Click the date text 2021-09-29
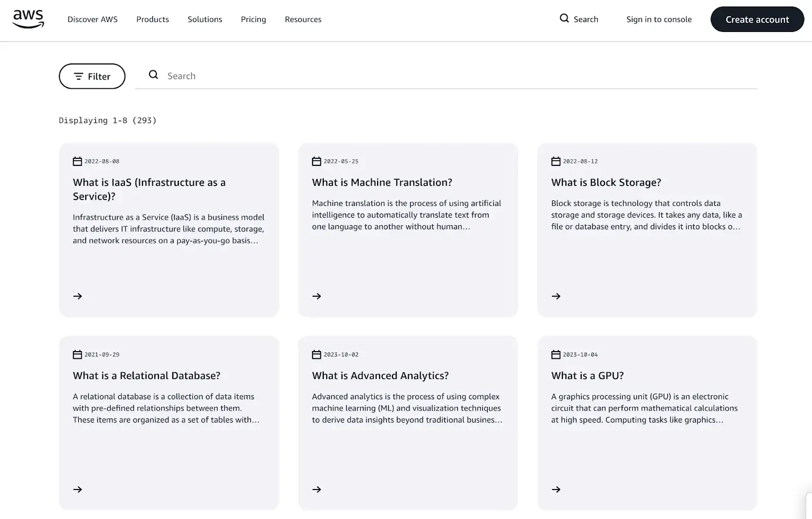The width and height of the screenshot is (812, 519). (102, 355)
